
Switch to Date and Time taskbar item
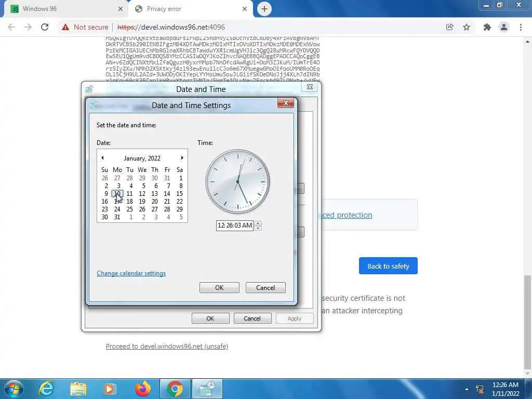pos(207,389)
